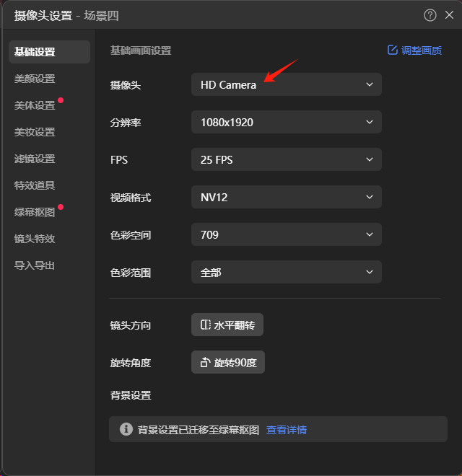
Task: Click the FPS field label
Action: pyautogui.click(x=119, y=160)
